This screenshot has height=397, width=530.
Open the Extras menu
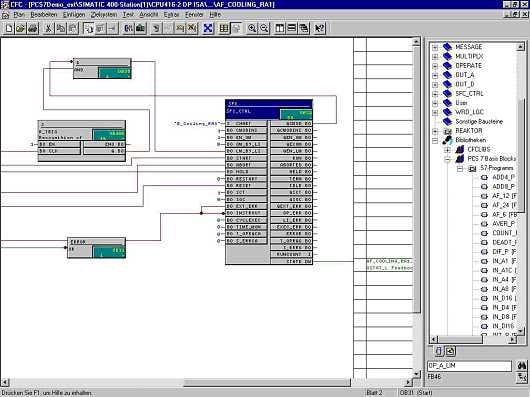pos(171,15)
